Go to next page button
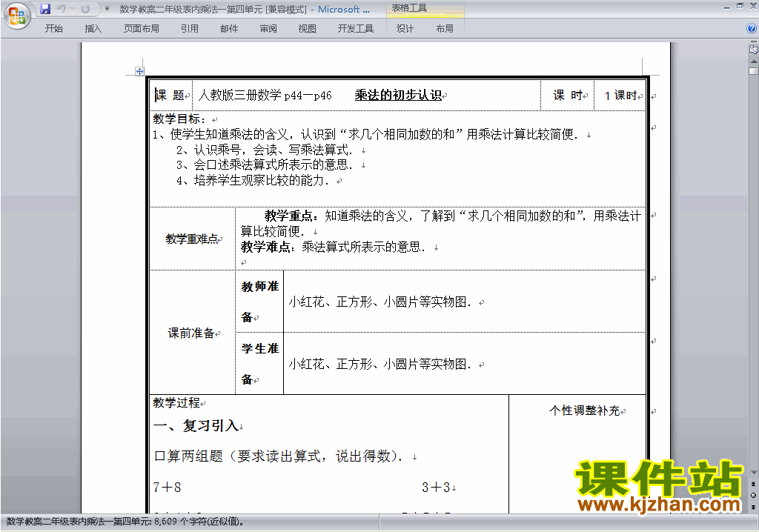The width and height of the screenshot is (759, 532). [x=753, y=507]
